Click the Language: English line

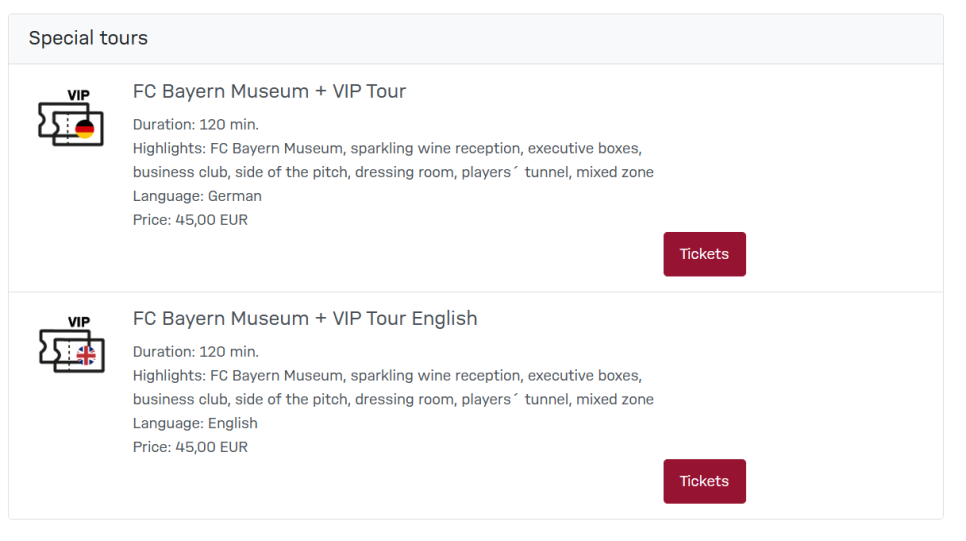(195, 423)
